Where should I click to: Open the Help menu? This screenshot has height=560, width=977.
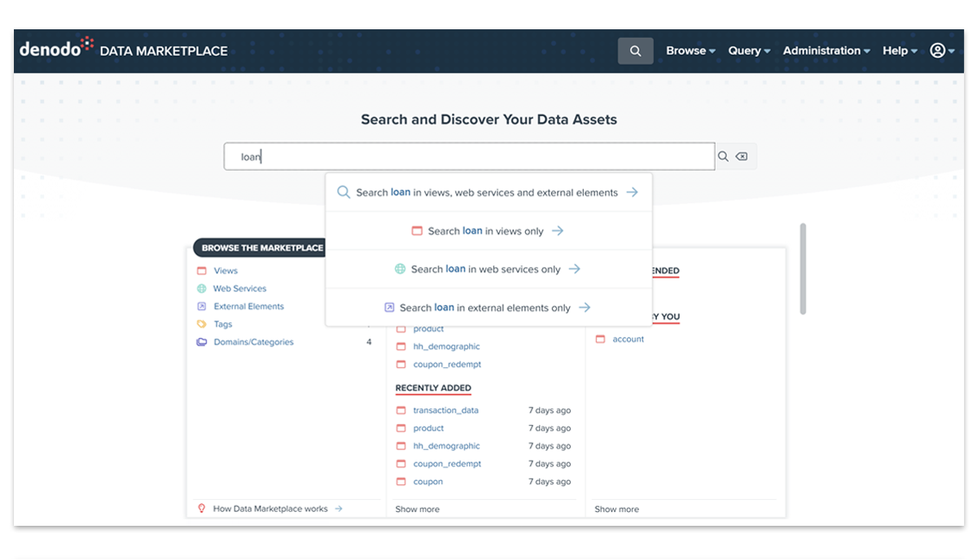pyautogui.click(x=896, y=50)
